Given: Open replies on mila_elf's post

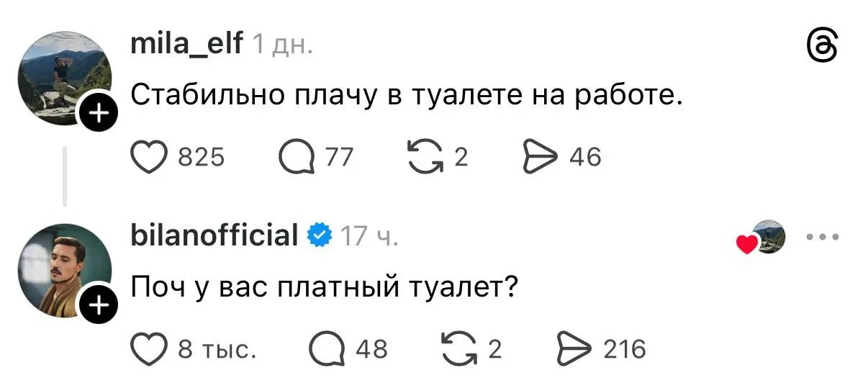Looking at the screenshot, I should pos(297,156).
